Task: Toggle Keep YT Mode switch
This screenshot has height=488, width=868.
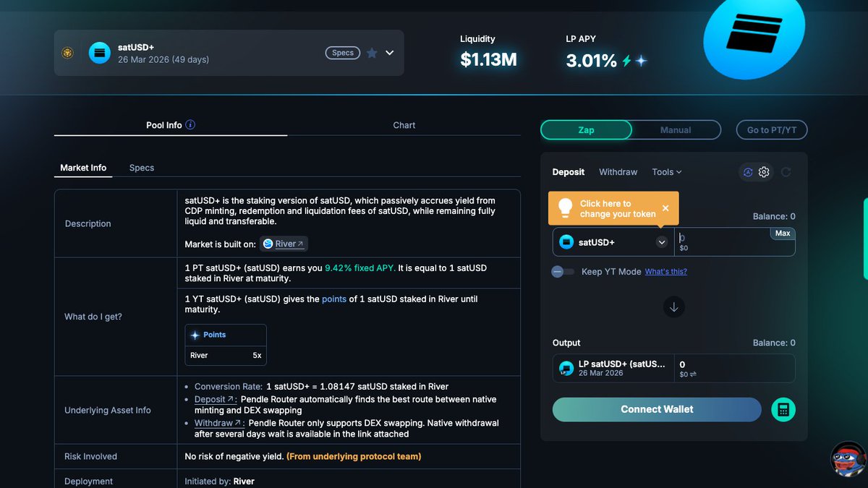Action: (x=563, y=272)
